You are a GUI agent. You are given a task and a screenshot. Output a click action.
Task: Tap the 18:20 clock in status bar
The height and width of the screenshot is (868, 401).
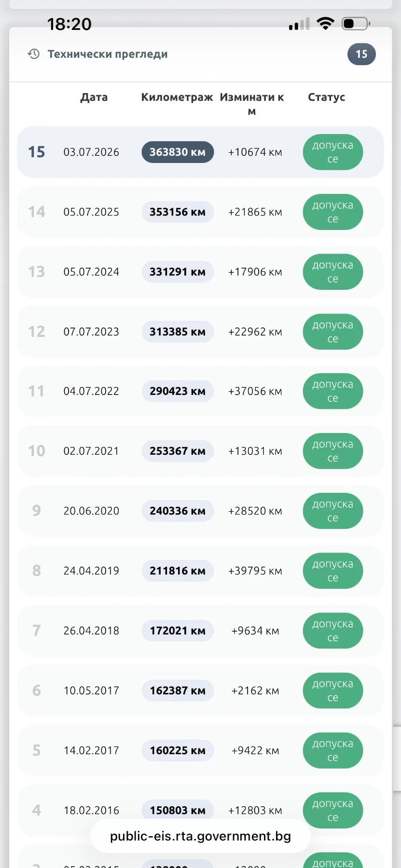69,24
